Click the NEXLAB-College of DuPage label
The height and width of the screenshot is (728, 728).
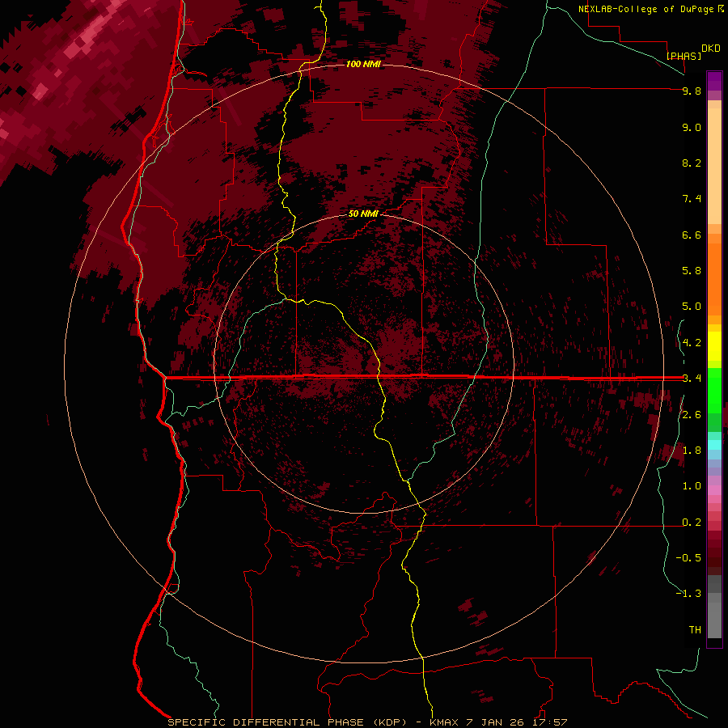pos(648,9)
